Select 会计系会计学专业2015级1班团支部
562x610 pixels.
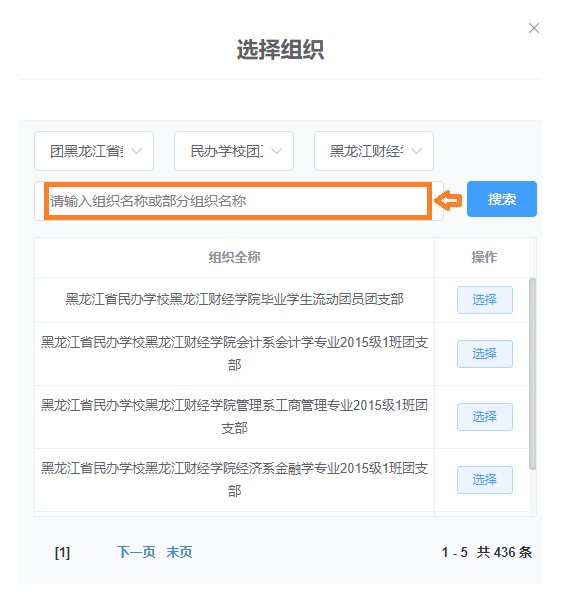pos(485,354)
